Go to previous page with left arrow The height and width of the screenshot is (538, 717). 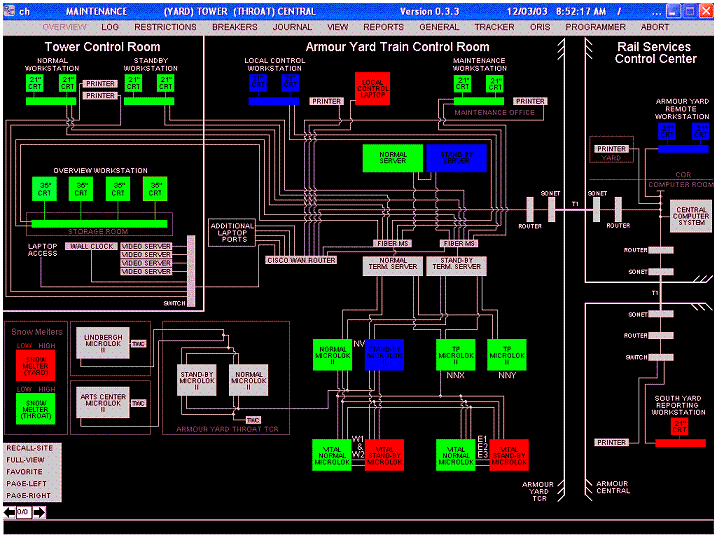coord(9,512)
